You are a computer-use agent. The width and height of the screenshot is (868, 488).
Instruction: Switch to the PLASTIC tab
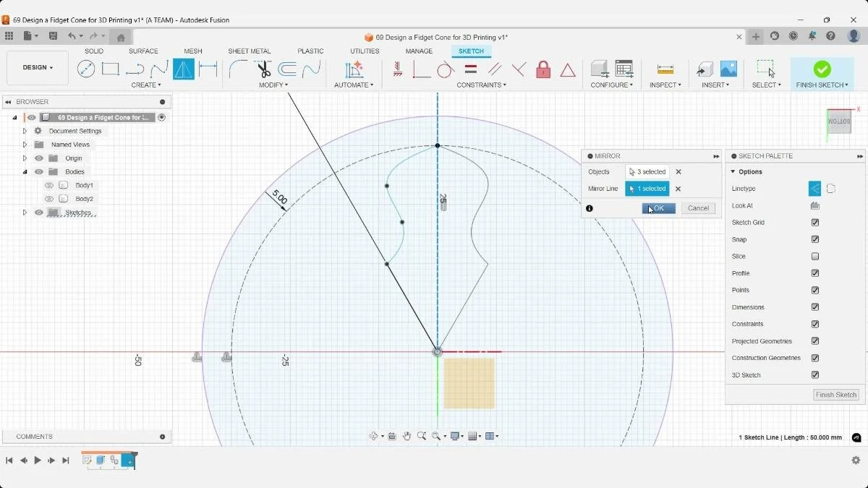click(x=311, y=51)
